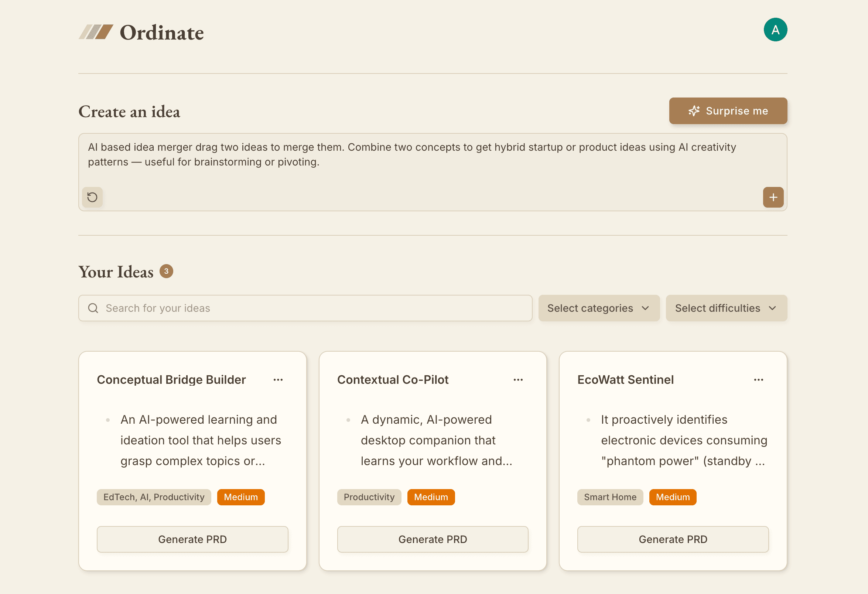Open EcoWatt Sentinel three-dot menu
The height and width of the screenshot is (594, 868).
(x=759, y=380)
